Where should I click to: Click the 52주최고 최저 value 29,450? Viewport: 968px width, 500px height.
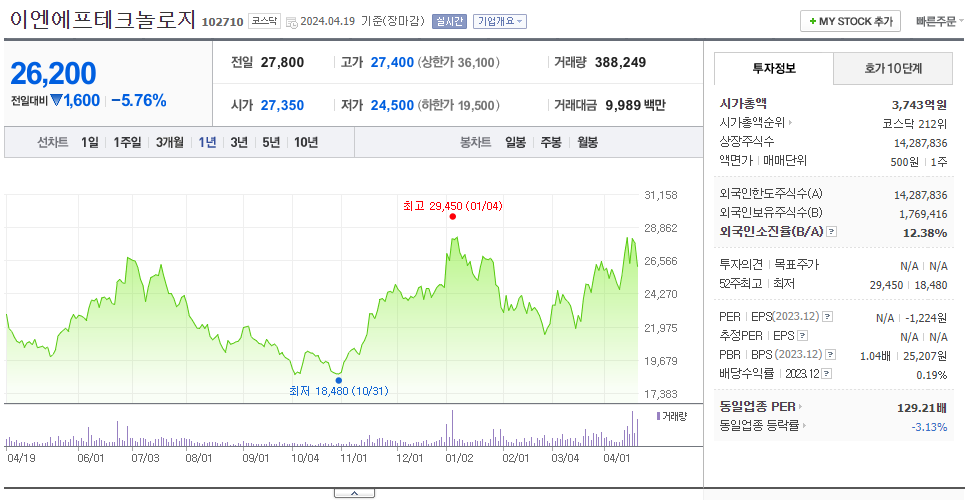pyautogui.click(x=886, y=285)
